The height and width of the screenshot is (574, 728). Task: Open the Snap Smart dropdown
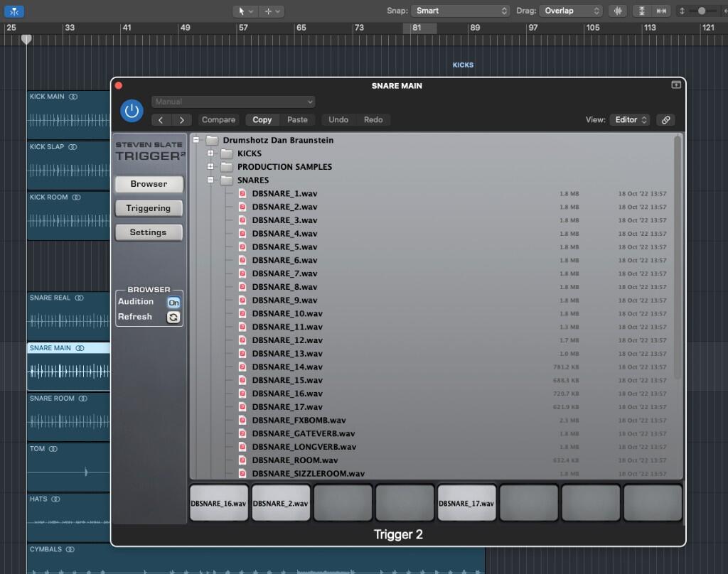[x=461, y=11]
